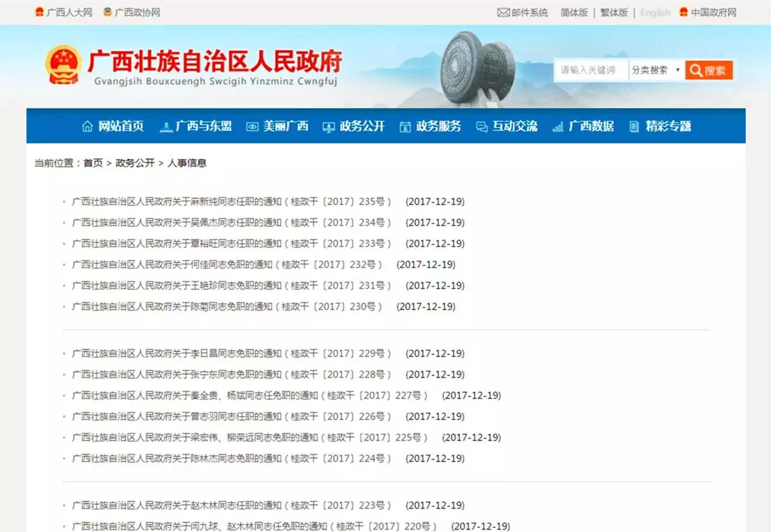This screenshot has height=532, width=771.
Task: Open 广西数据 menu item
Action: pyautogui.click(x=592, y=126)
